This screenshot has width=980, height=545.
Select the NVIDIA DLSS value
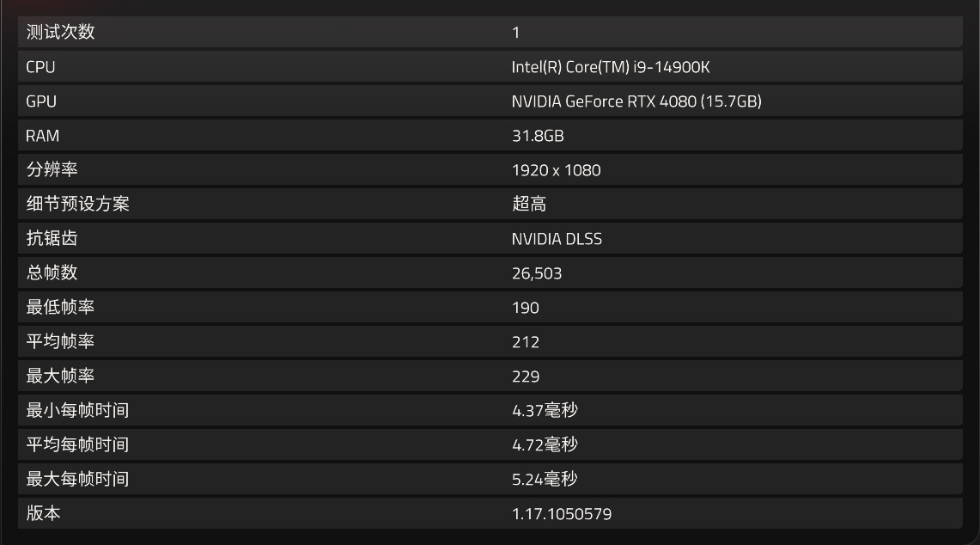pos(557,239)
